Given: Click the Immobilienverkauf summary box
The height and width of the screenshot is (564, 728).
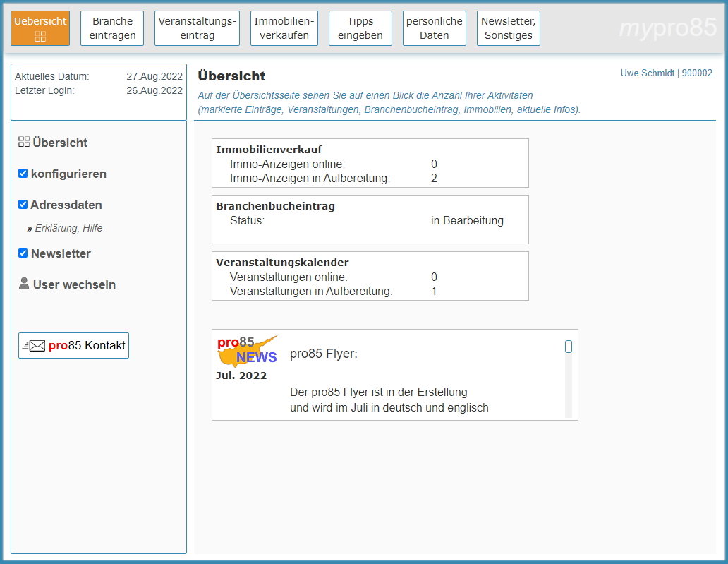Looking at the screenshot, I should tap(370, 163).
